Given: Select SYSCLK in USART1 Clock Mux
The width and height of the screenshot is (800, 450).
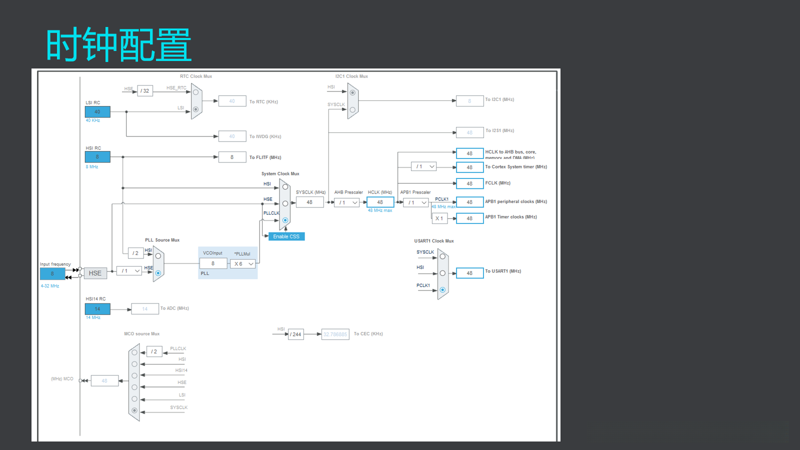Looking at the screenshot, I should click(x=442, y=257).
